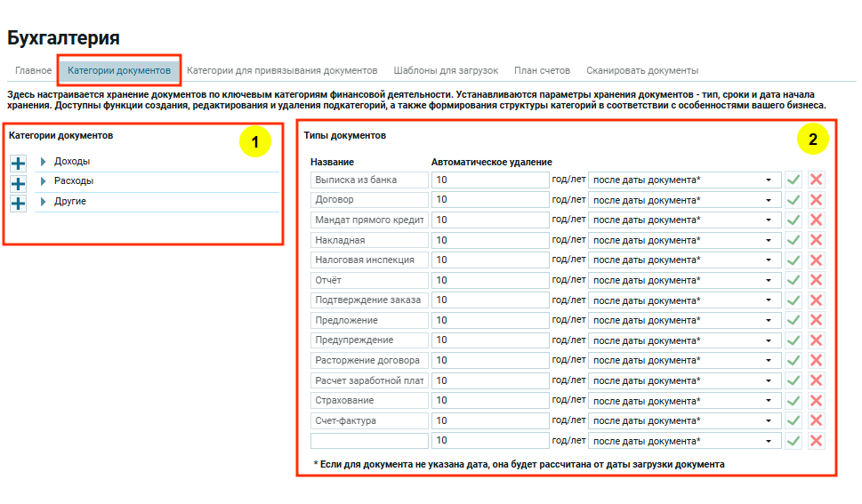Remove the Отчёт document type with red X
The image size is (862, 504).
click(816, 280)
